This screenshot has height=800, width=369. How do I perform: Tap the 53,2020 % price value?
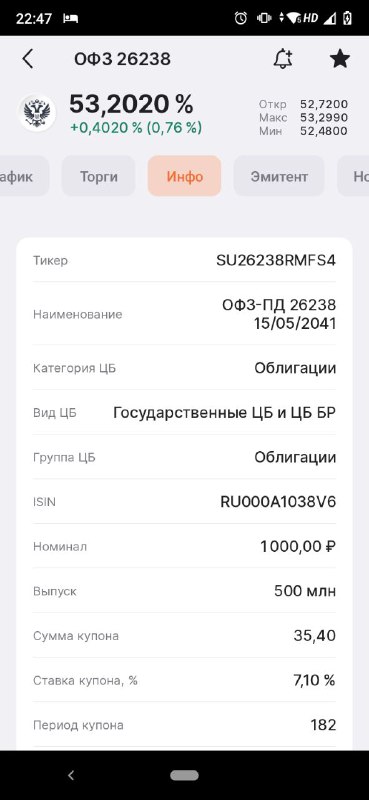131,105
